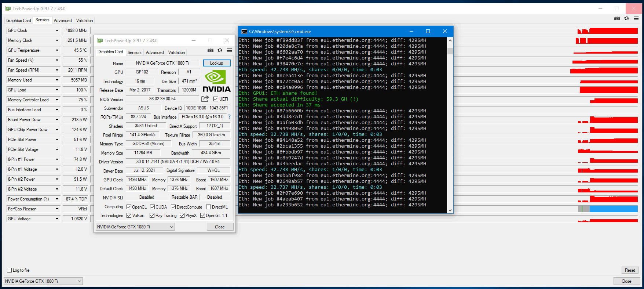Open GPU Clock sensor dropdown
Viewport: 644px width, 289px height.
[x=57, y=30]
